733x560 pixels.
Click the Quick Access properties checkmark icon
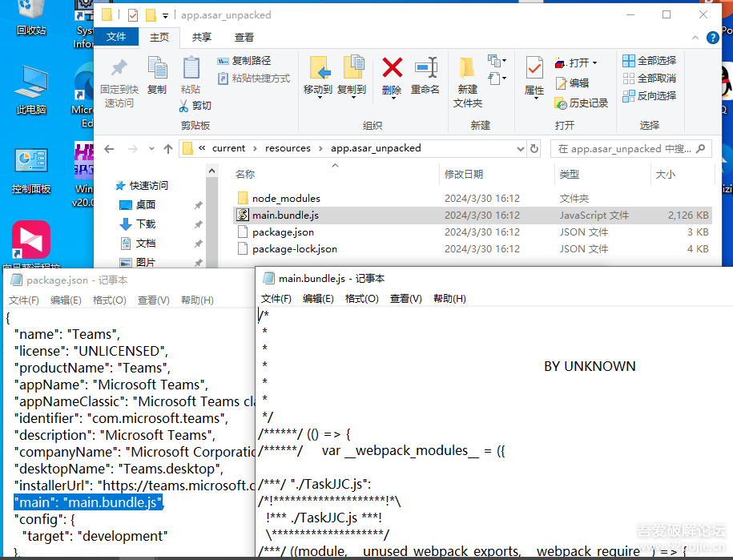tap(133, 15)
